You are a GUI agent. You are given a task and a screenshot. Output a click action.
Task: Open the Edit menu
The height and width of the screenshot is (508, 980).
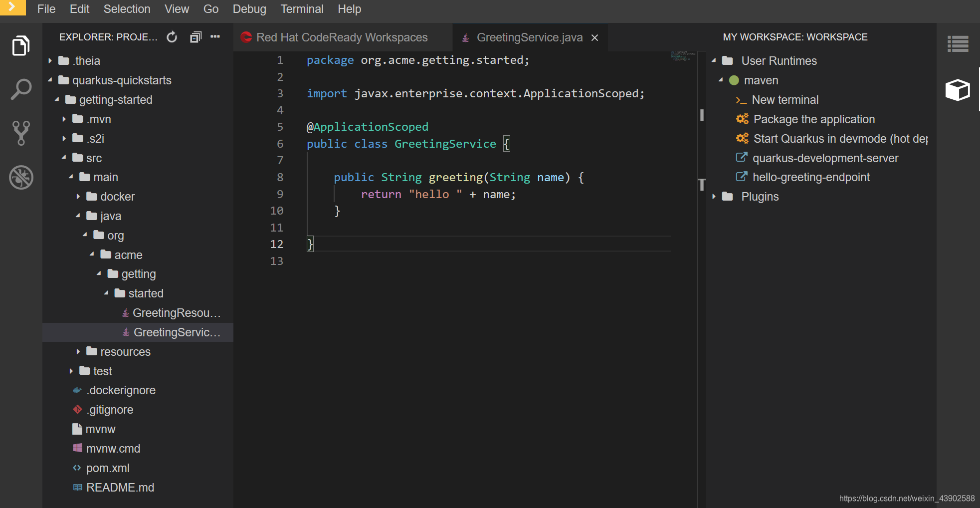[79, 9]
